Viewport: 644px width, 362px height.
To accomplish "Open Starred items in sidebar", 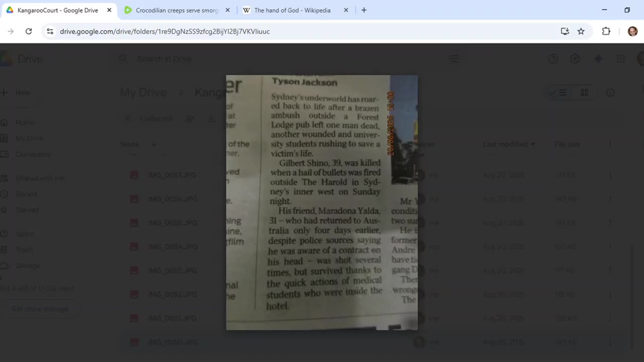I will (x=27, y=210).
